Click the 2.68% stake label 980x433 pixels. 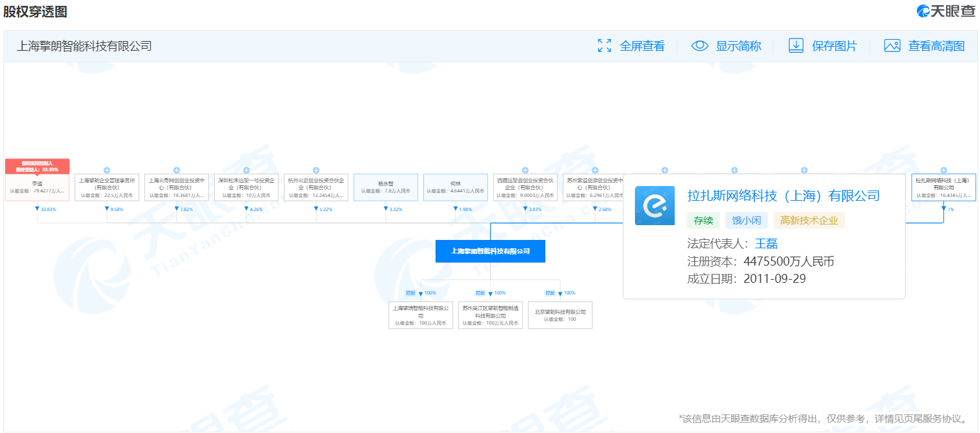[x=605, y=209]
